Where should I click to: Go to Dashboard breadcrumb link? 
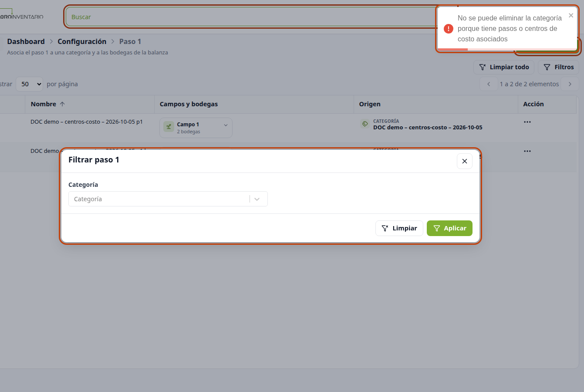pyautogui.click(x=26, y=41)
